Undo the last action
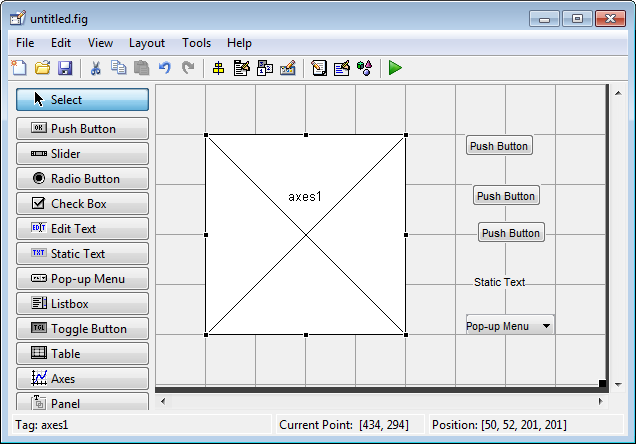 coord(165,68)
